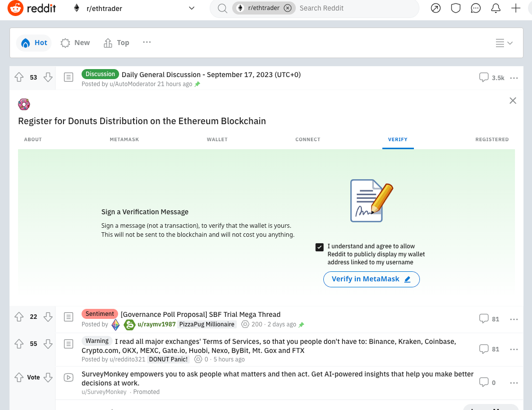
Task: Open u/raymv1987 profile link
Action: coord(157,324)
